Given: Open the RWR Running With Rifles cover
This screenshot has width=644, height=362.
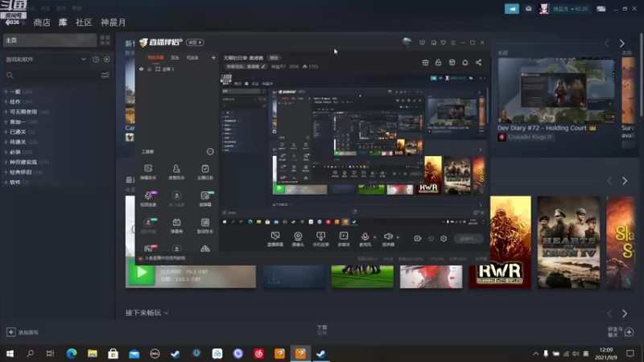Looking at the screenshot, I should click(x=500, y=242).
